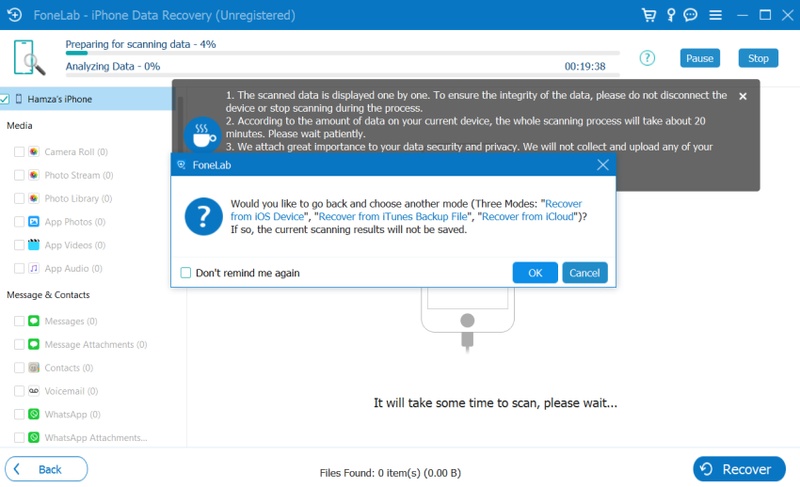This screenshot has width=800, height=487.
Task: Click the iPhone device icon beside Hamza's iPhone
Action: coord(19,99)
